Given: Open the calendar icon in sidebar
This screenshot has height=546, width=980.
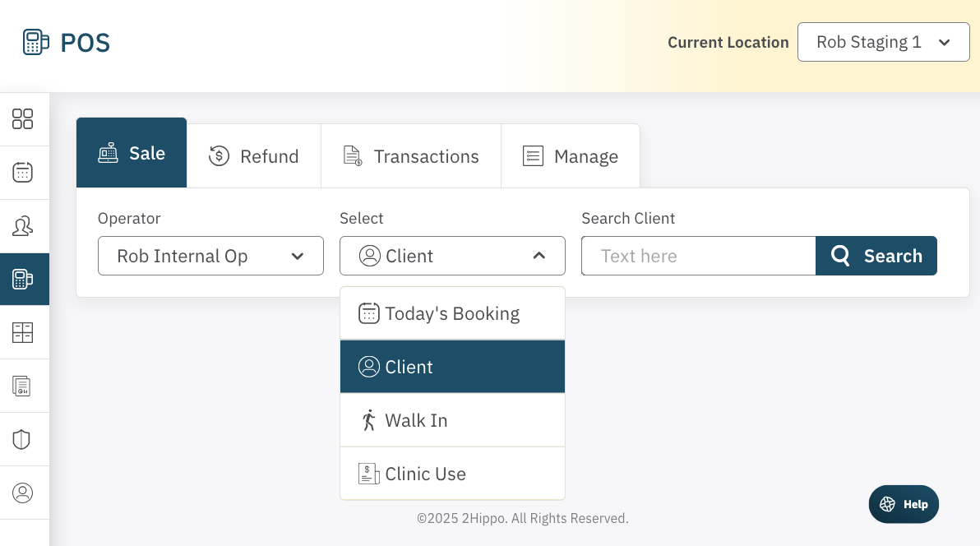Looking at the screenshot, I should tap(22, 173).
